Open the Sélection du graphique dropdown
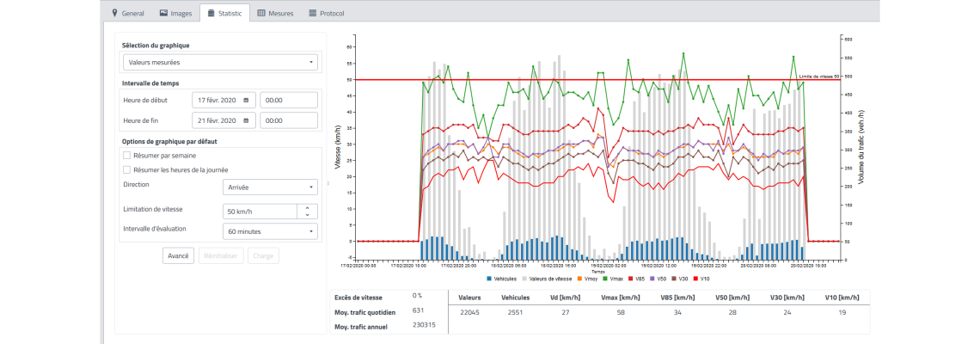This screenshot has width=980, height=344. pos(219,62)
